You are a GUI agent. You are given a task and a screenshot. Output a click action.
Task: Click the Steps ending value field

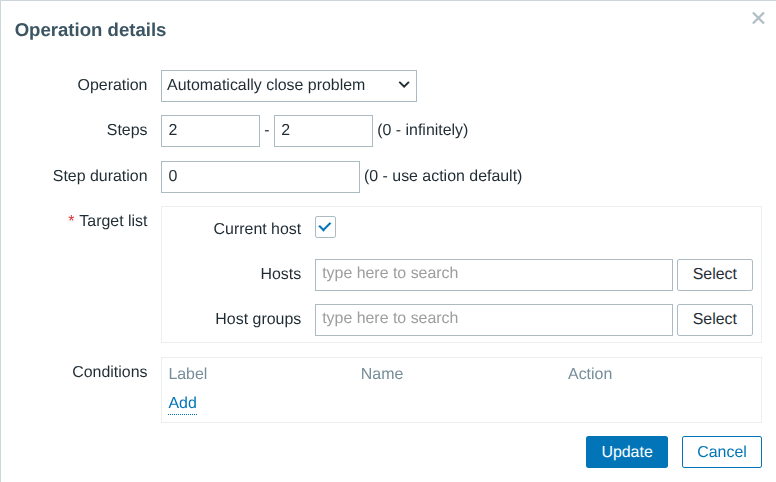(322, 131)
